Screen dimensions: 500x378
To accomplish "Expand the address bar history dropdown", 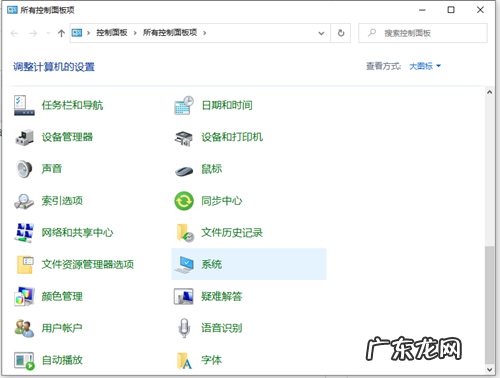I will pos(321,33).
